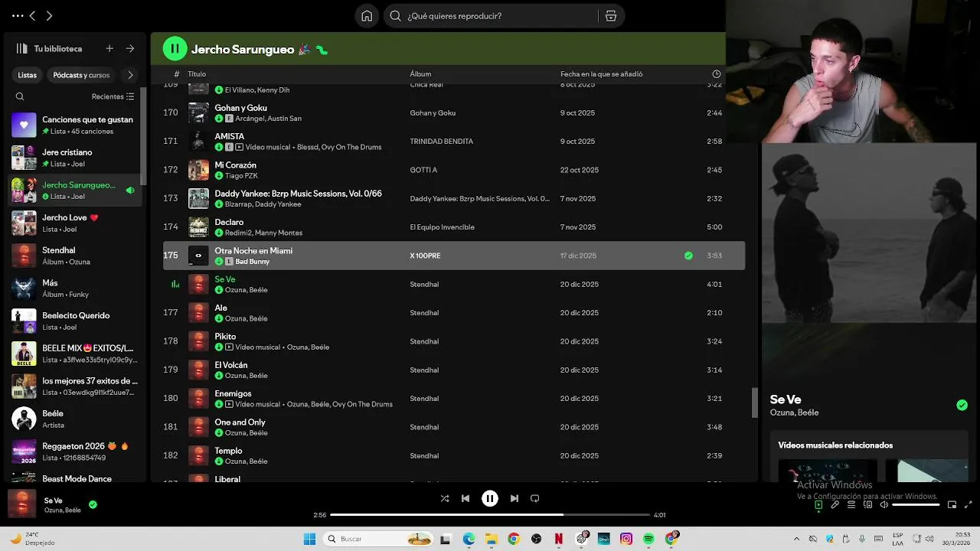Show more filter chips with right chevron

tap(130, 75)
